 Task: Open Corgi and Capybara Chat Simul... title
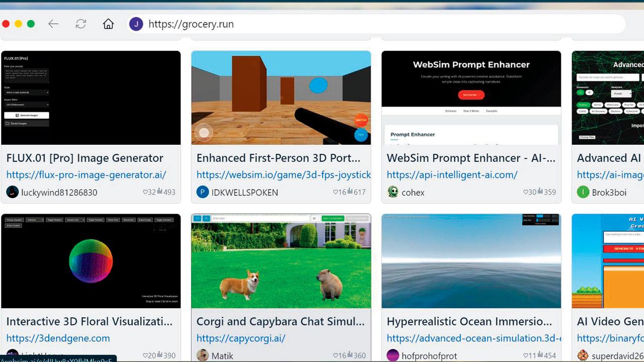[280, 321]
